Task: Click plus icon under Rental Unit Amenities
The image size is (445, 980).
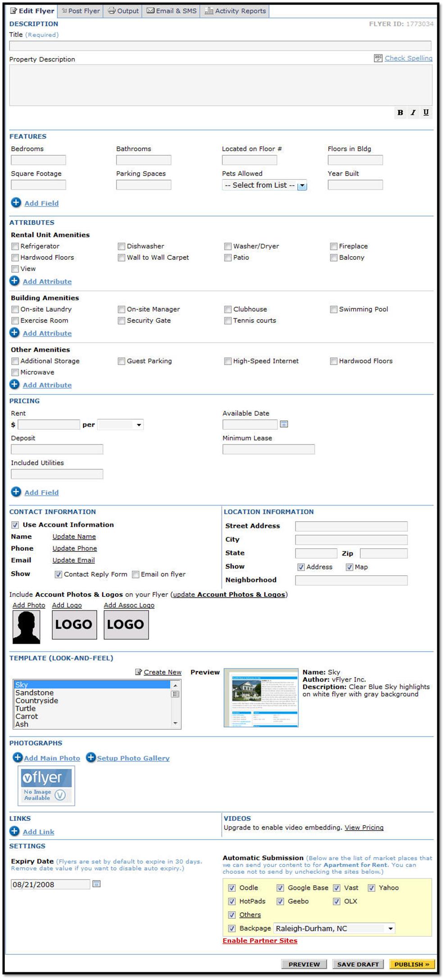Action: (14, 281)
